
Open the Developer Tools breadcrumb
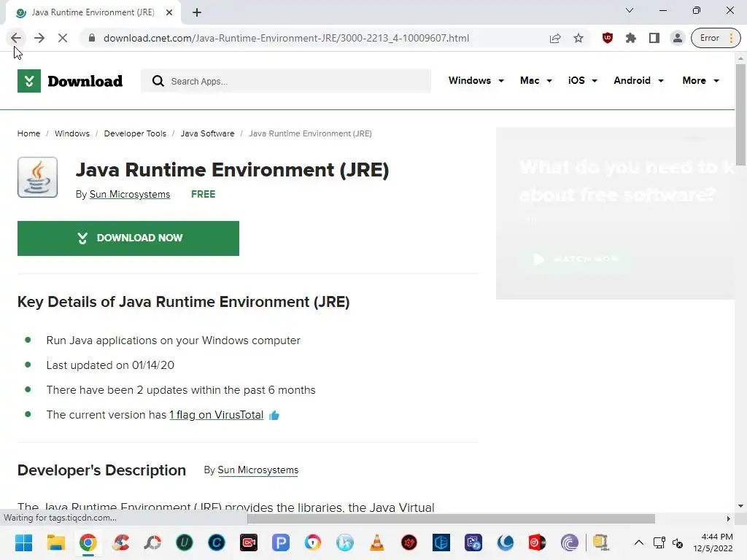[135, 133]
